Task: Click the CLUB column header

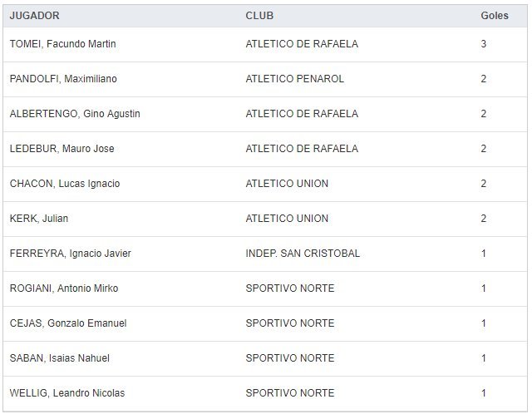Action: (259, 16)
